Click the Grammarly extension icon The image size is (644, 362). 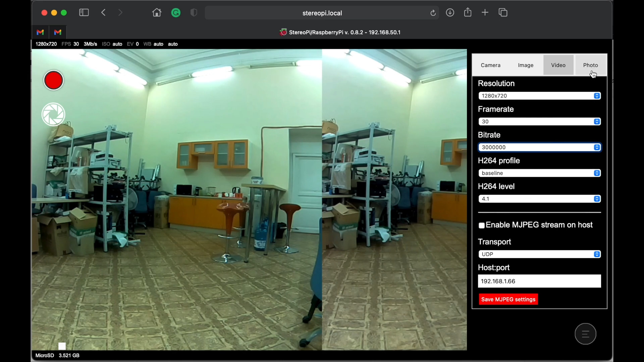click(x=176, y=13)
